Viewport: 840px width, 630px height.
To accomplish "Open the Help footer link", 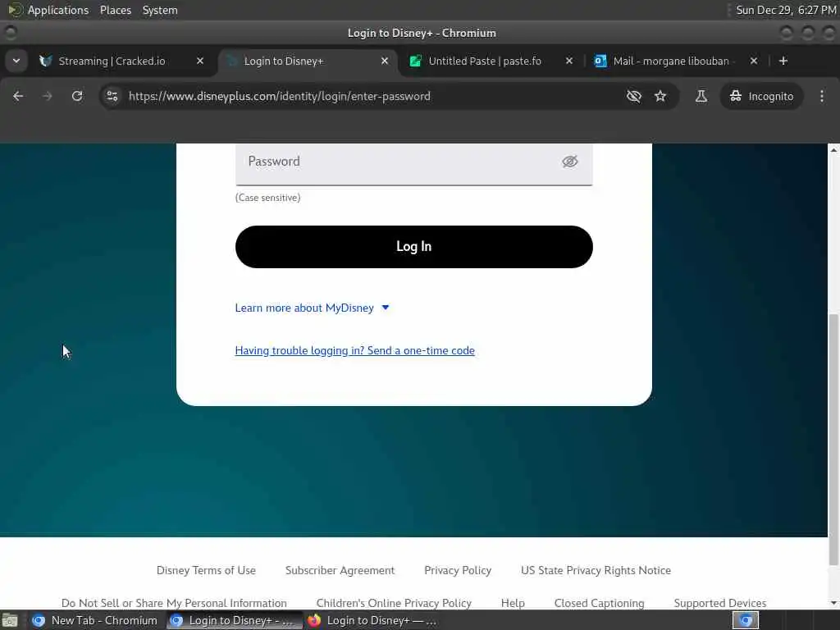I will pyautogui.click(x=513, y=603).
